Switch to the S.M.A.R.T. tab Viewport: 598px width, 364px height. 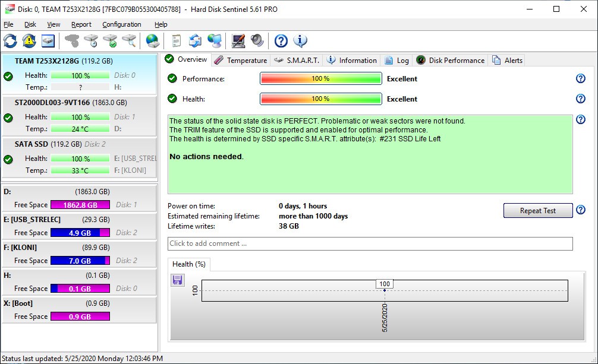(297, 60)
